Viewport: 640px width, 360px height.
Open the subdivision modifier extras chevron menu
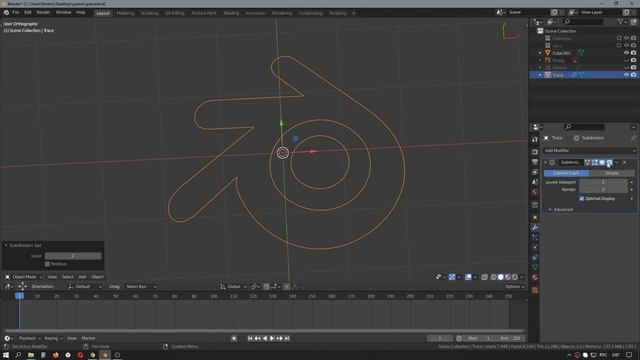[617, 162]
